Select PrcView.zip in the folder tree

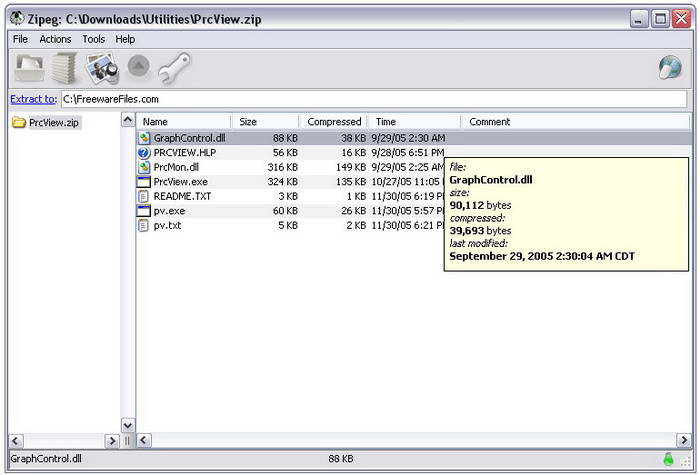pos(54,122)
